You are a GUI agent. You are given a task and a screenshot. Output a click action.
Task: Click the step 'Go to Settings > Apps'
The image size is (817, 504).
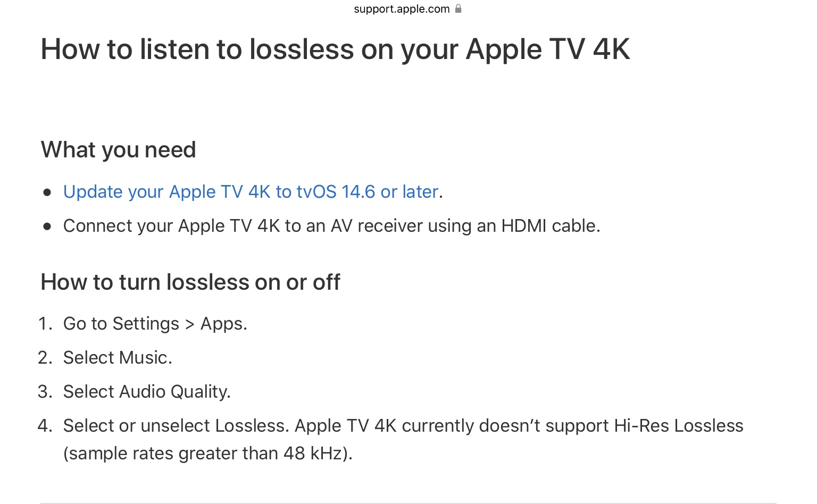155,324
